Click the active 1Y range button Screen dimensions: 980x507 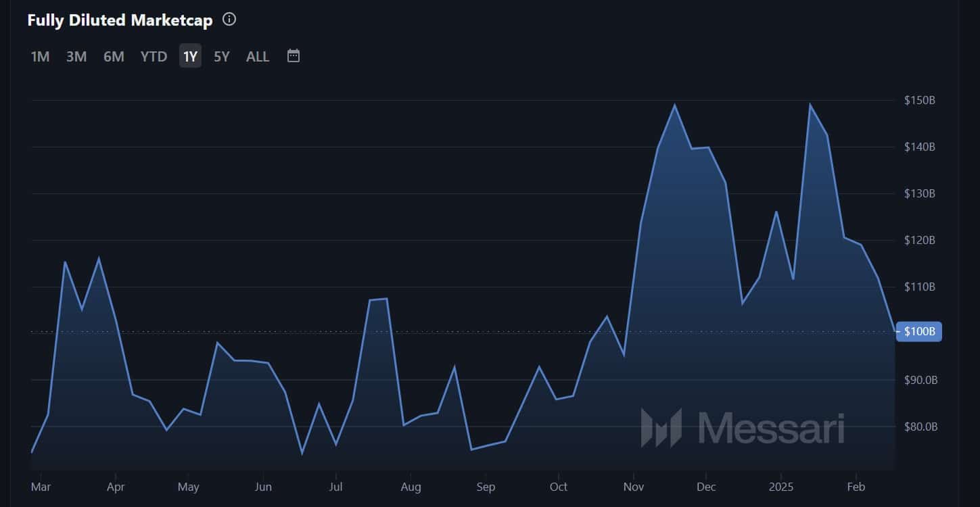pos(190,57)
